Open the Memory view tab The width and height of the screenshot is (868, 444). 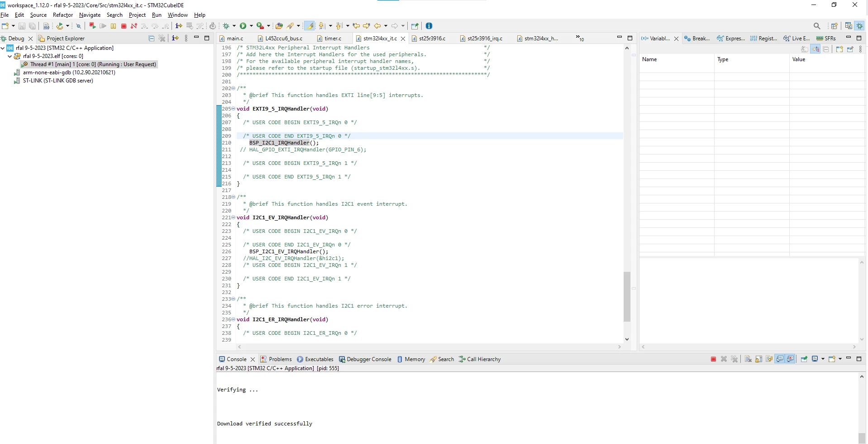(411, 359)
